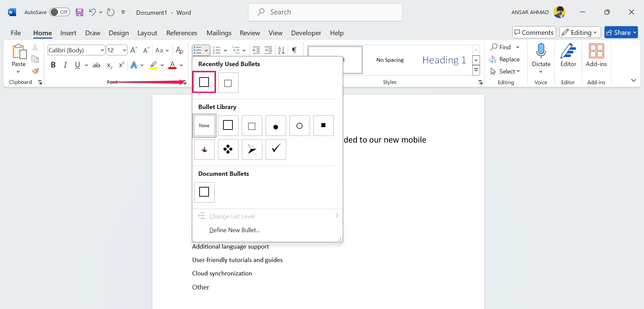Toggle Italic formatting

click(x=65, y=65)
